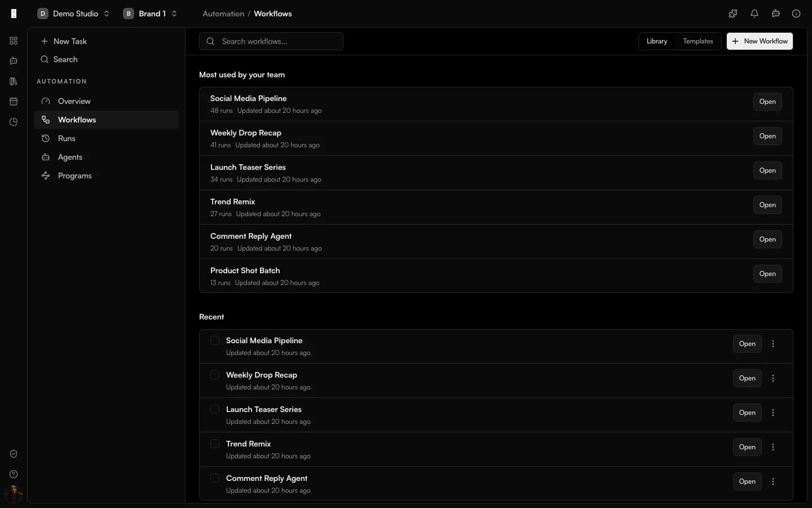Viewport: 812px width, 508px height.
Task: Open Agents in the Automation sidebar
Action: coord(107,157)
